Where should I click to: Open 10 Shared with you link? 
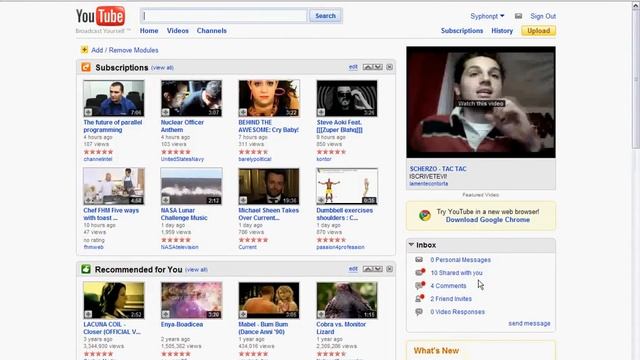click(456, 273)
